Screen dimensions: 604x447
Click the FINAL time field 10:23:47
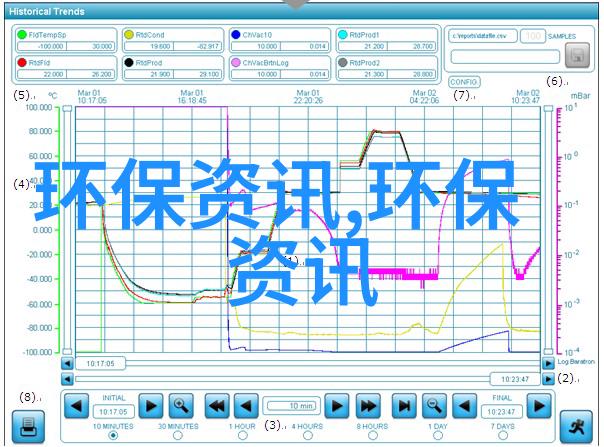(x=502, y=412)
